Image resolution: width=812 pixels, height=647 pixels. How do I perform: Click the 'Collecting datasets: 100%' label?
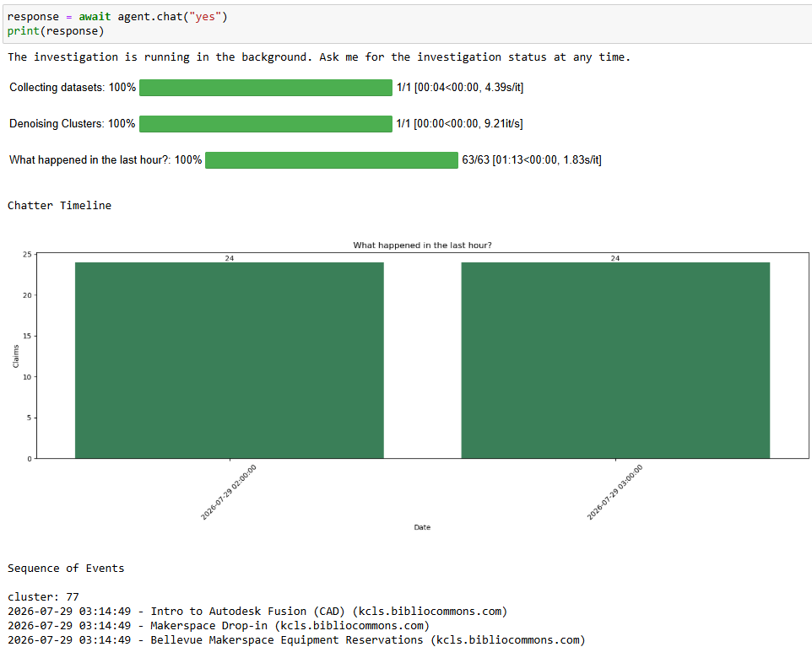tap(73, 88)
